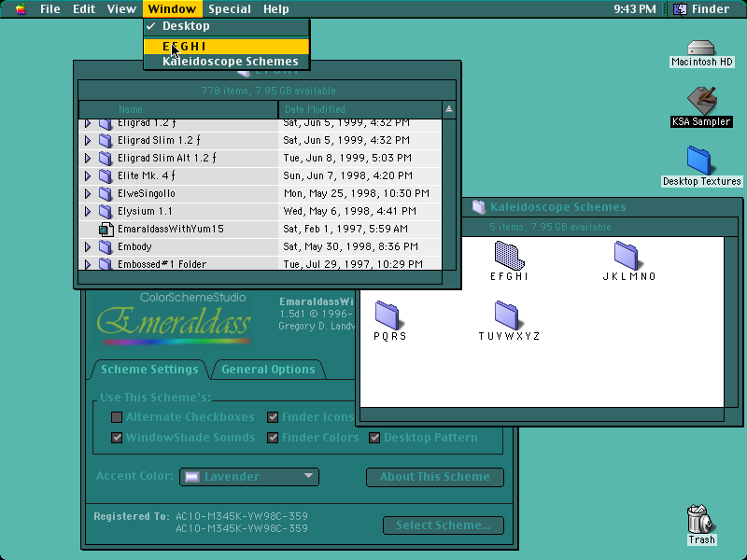This screenshot has height=560, width=747.
Task: Expand the Elite Mk. 4 disclosure triangle
Action: 88,175
